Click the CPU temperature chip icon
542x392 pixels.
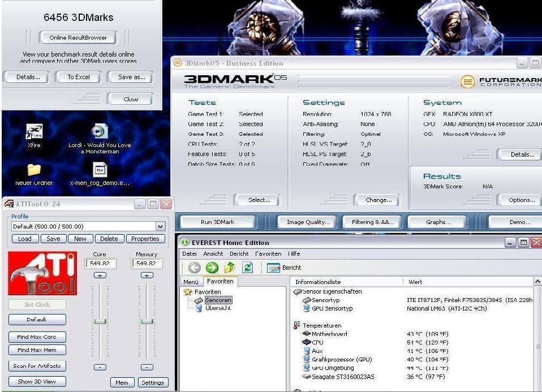pyautogui.click(x=306, y=342)
